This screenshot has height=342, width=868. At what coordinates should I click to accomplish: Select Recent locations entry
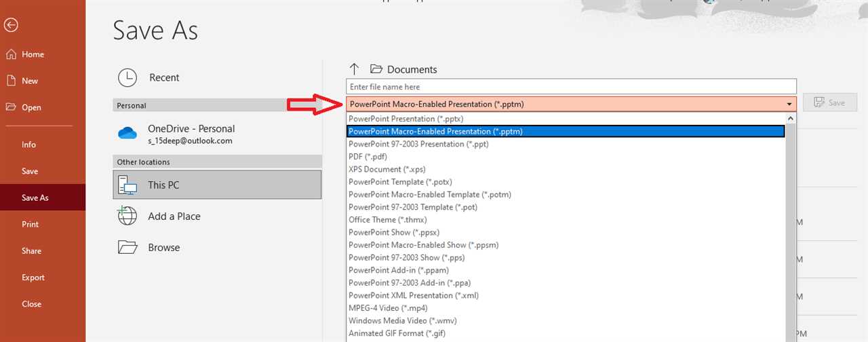pyautogui.click(x=217, y=77)
